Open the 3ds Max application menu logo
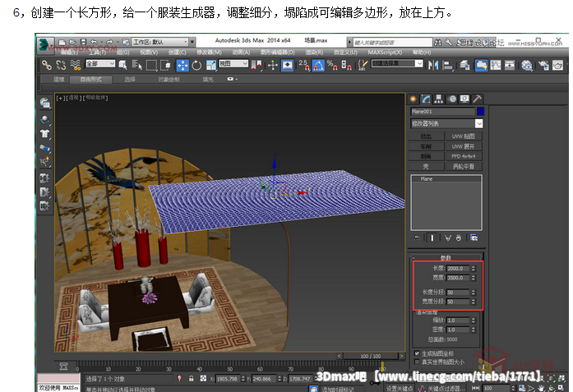 [45, 45]
